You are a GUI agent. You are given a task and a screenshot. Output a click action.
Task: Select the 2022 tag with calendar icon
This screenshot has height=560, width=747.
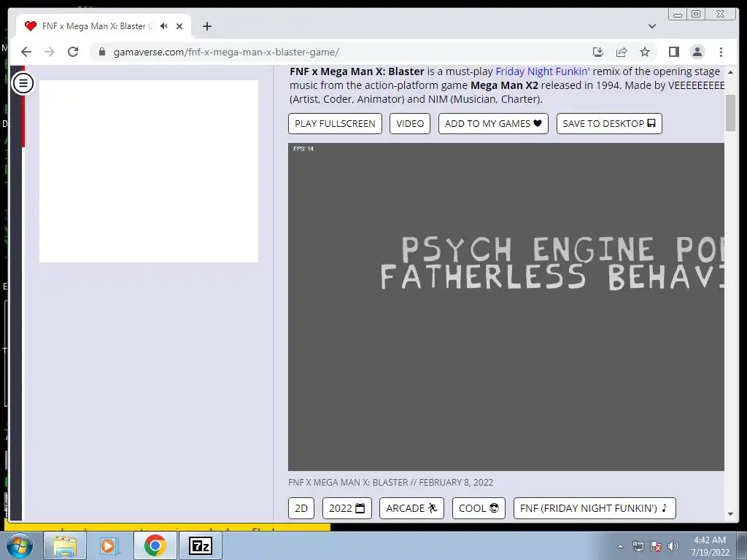click(x=347, y=508)
